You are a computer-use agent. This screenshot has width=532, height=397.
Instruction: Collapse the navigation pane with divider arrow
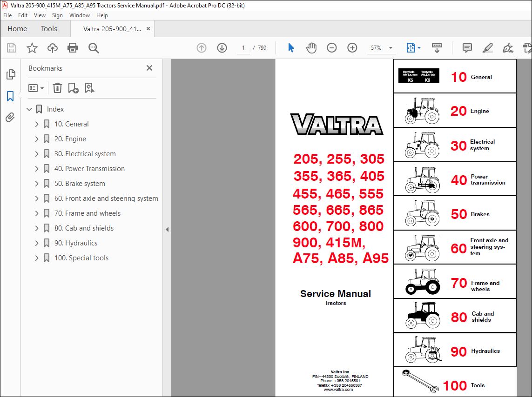point(167,229)
